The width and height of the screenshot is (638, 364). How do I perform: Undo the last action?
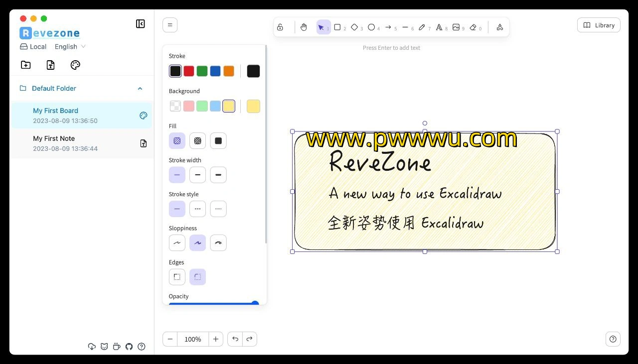[x=235, y=339]
